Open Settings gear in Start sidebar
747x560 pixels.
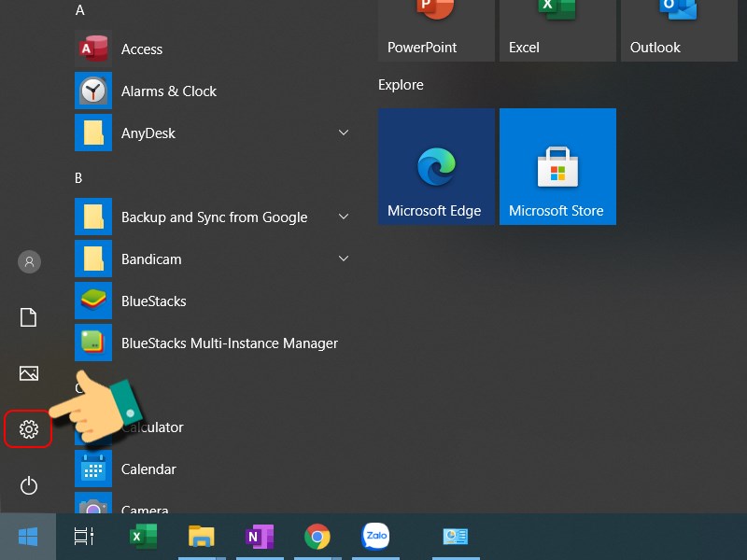[x=29, y=429]
